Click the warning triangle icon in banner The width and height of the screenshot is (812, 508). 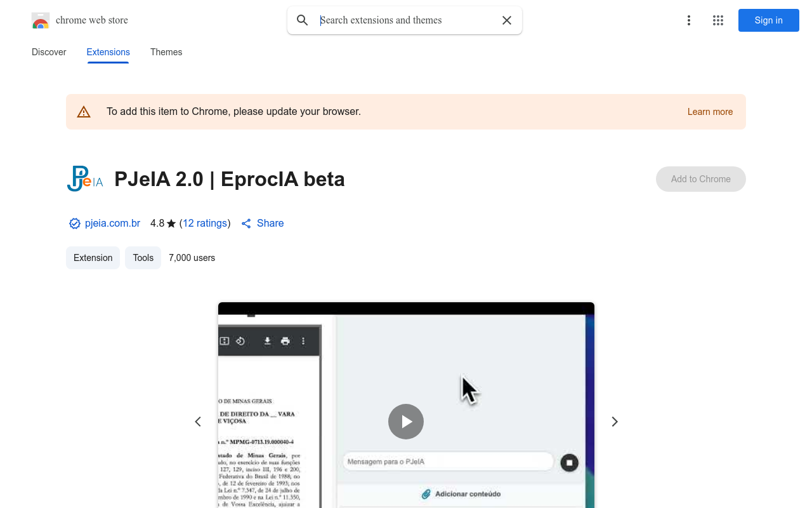point(84,112)
